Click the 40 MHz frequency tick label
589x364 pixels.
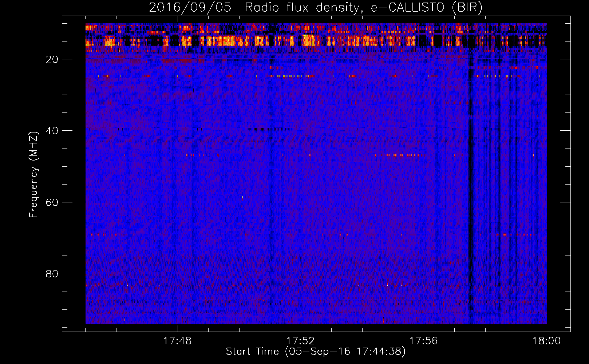pyautogui.click(x=52, y=131)
